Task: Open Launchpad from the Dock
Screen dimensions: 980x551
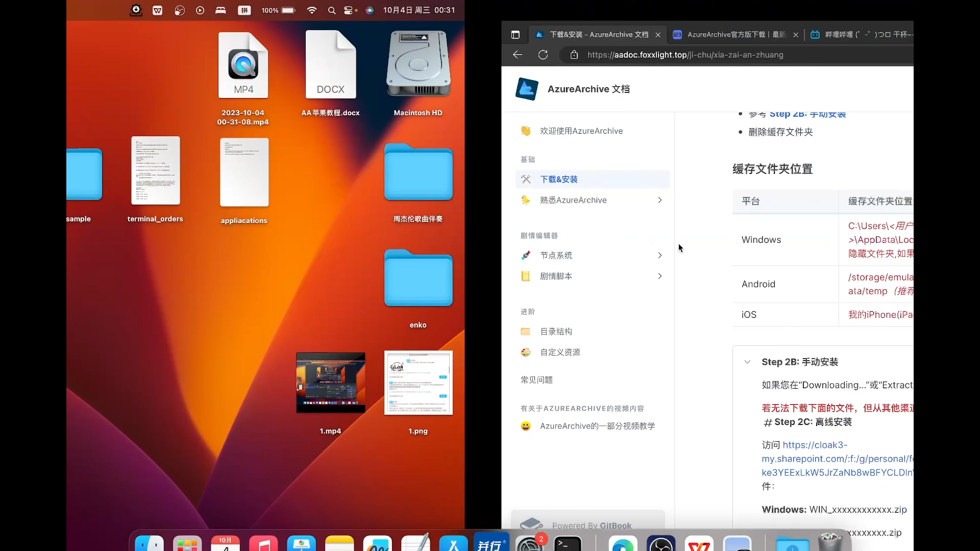Action: pos(187,543)
